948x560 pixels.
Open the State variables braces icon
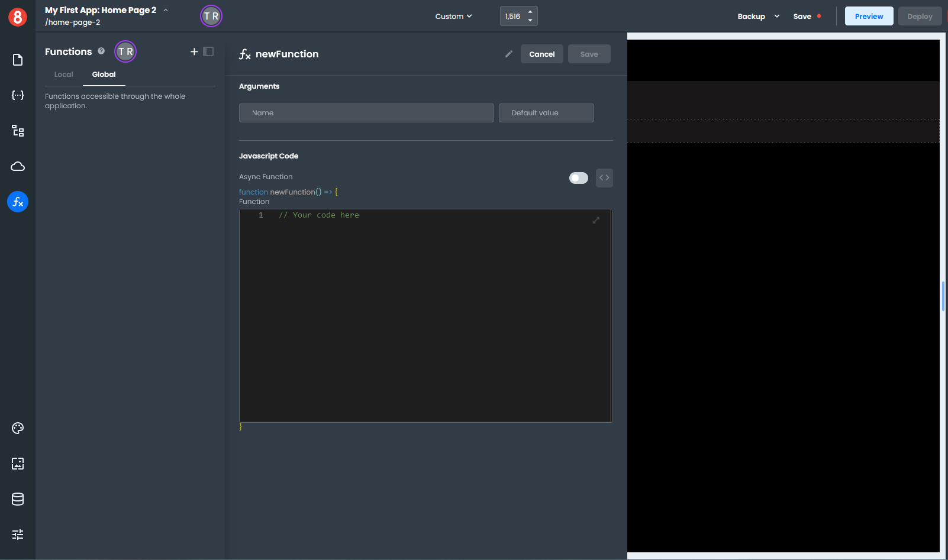18,95
